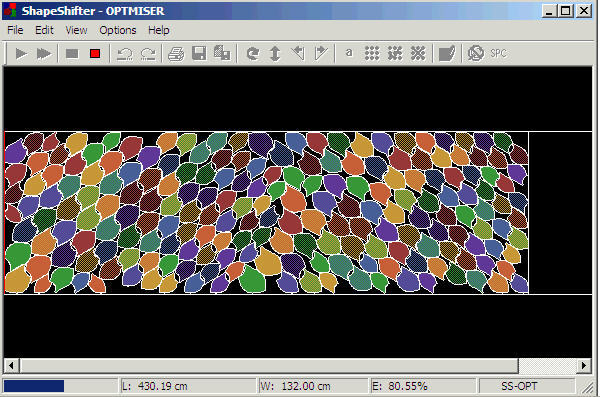This screenshot has width=600, height=397.
Task: Click the vertical flip up-down arrow icon
Action: (x=275, y=53)
